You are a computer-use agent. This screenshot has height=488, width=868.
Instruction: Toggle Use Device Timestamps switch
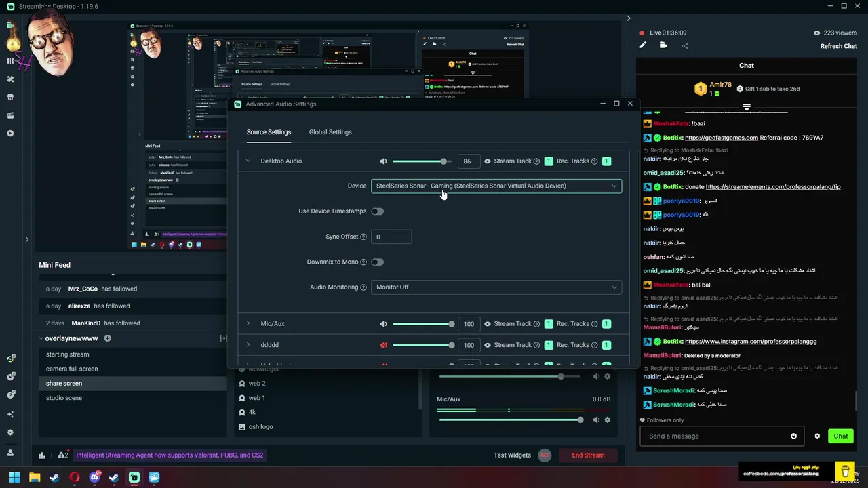[377, 211]
